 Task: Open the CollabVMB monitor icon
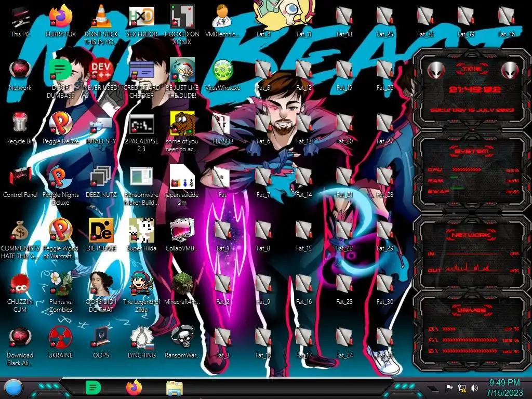tap(182, 235)
